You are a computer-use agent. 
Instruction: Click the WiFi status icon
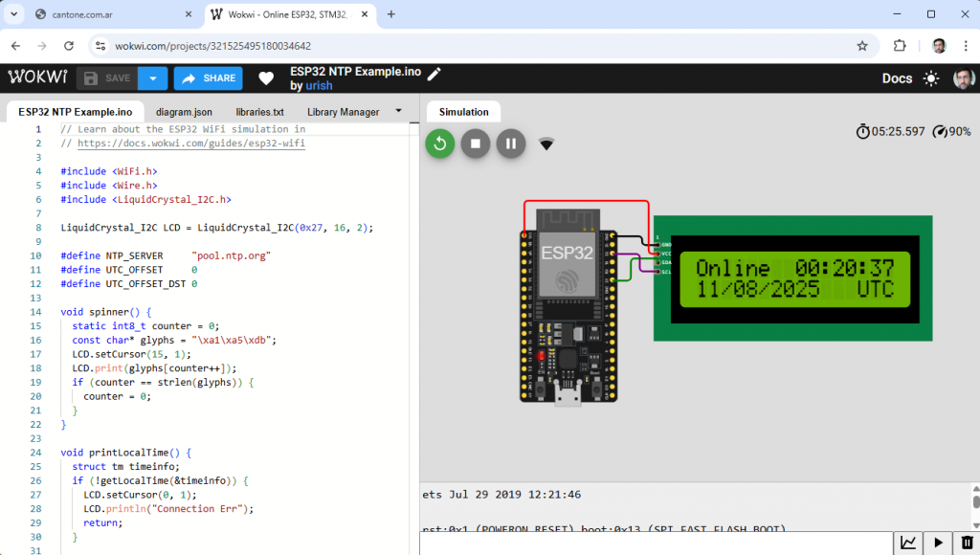pos(546,144)
